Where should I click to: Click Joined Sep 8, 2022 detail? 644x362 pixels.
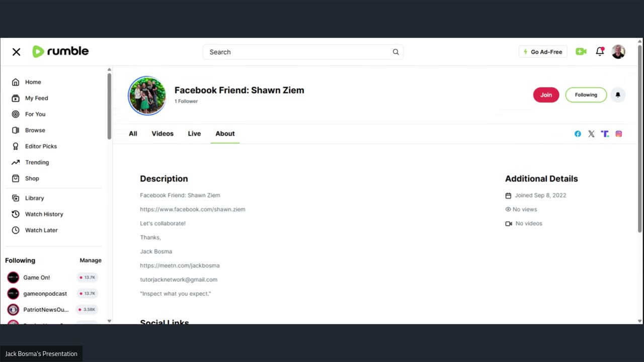pos(536,196)
